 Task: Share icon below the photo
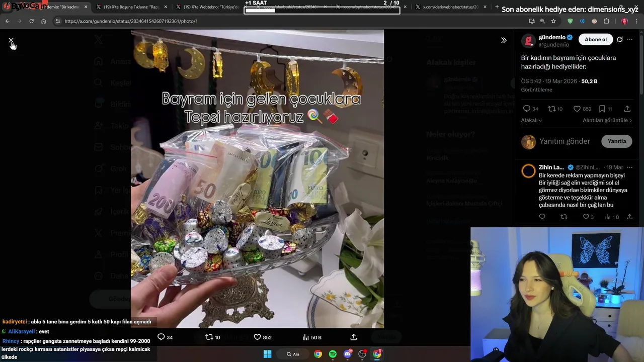point(354,337)
